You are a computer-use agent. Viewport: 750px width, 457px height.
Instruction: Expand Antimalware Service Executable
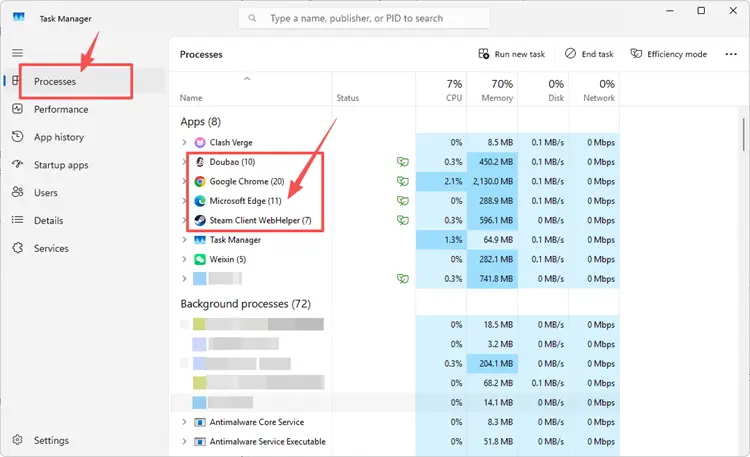pos(184,442)
